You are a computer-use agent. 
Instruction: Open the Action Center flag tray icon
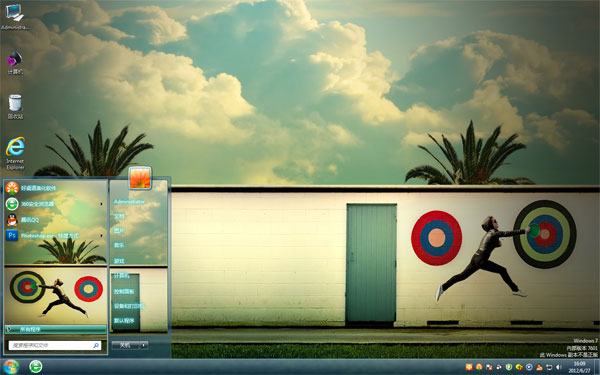tap(489, 367)
